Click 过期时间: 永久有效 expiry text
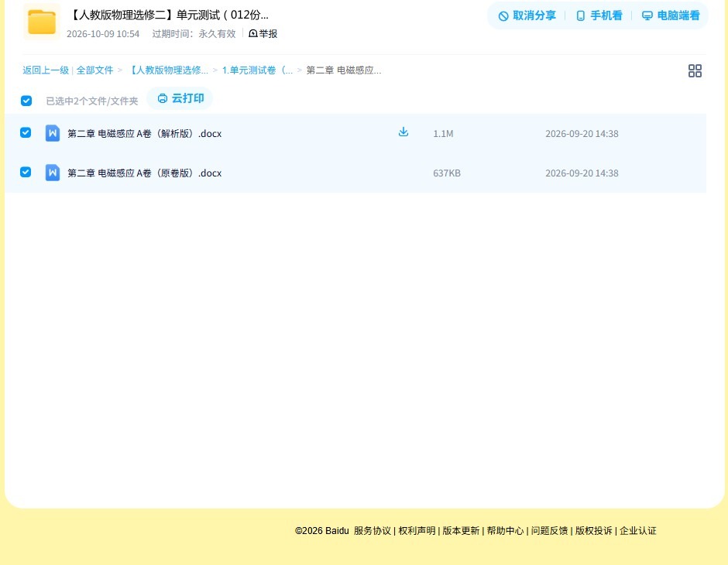728x565 pixels. click(x=194, y=34)
